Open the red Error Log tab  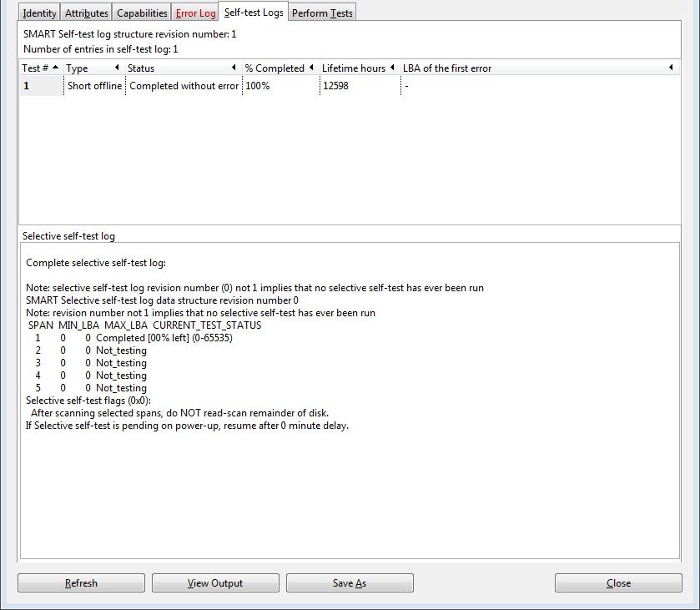click(195, 13)
